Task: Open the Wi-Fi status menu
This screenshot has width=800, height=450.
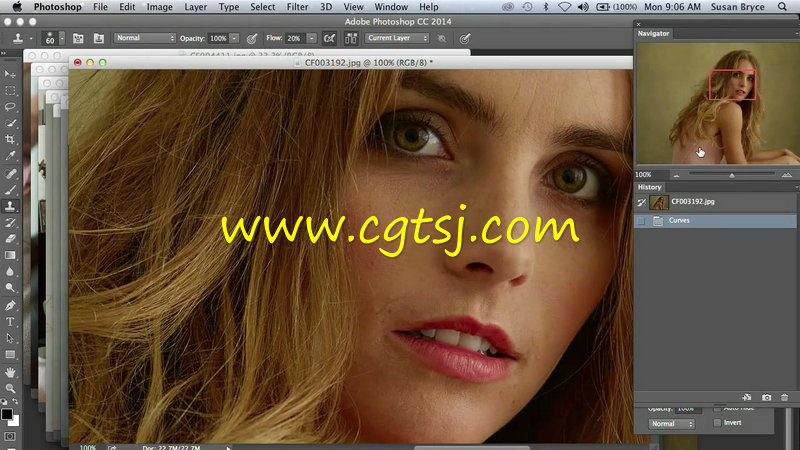Action: click(564, 7)
